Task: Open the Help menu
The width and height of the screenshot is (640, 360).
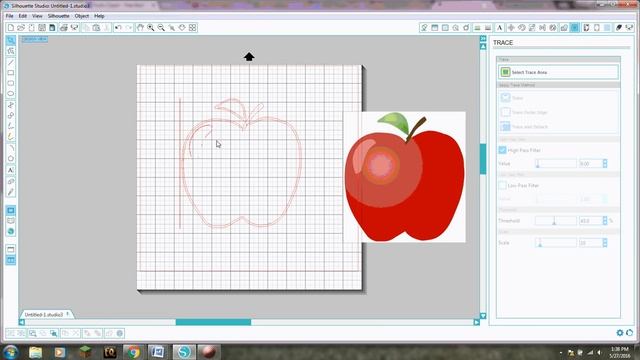Action: (99, 16)
